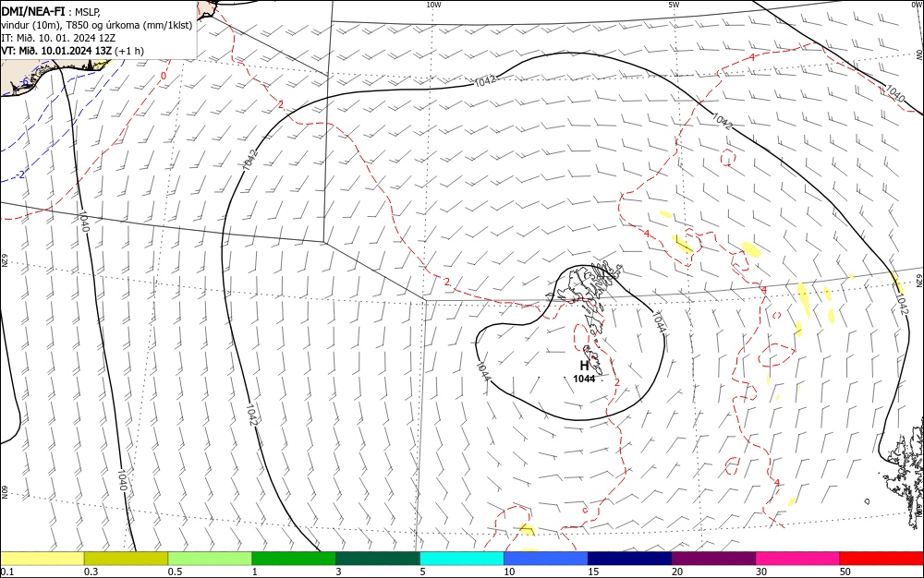Select the olive 0.3–0.5 legend swatch
Viewport: 924px width, 578px height.
coord(126,559)
